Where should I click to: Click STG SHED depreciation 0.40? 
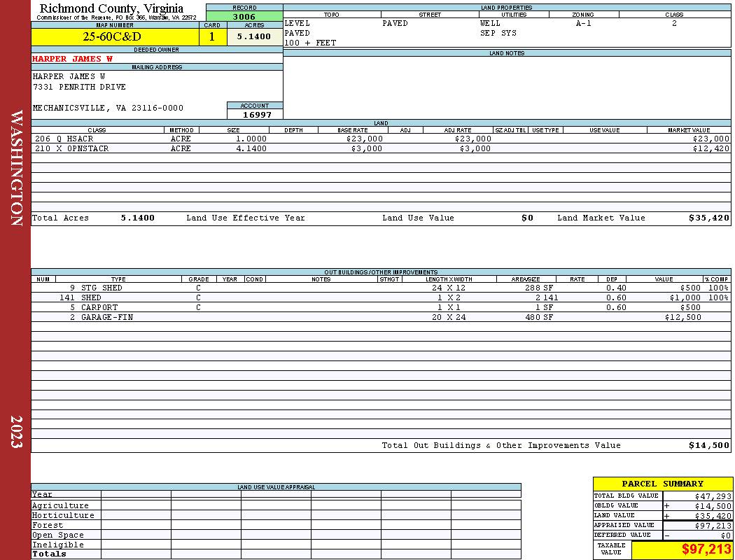pyautogui.click(x=616, y=288)
